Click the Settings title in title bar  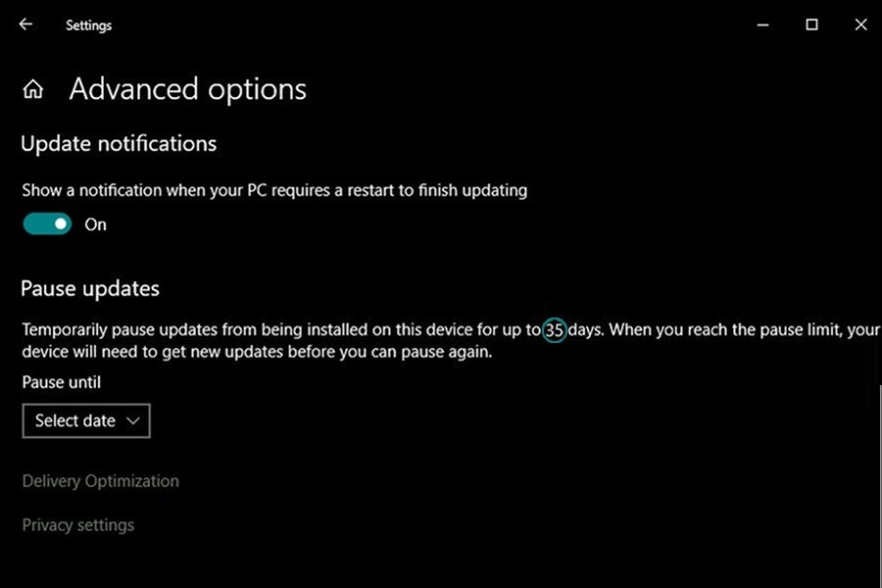coord(88,25)
